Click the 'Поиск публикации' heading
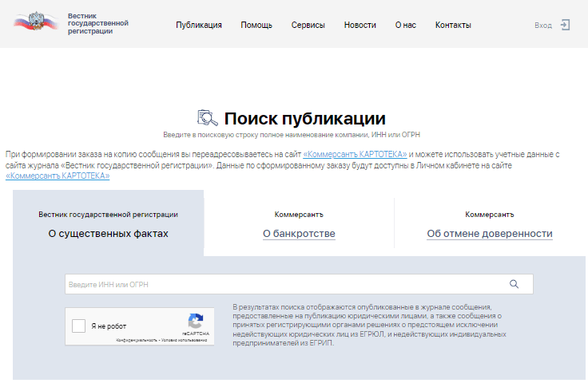 [304, 118]
